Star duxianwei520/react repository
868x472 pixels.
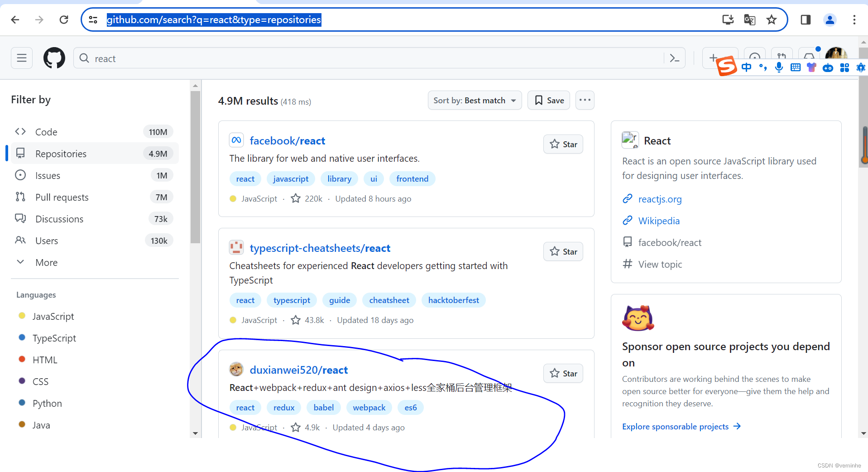point(563,373)
